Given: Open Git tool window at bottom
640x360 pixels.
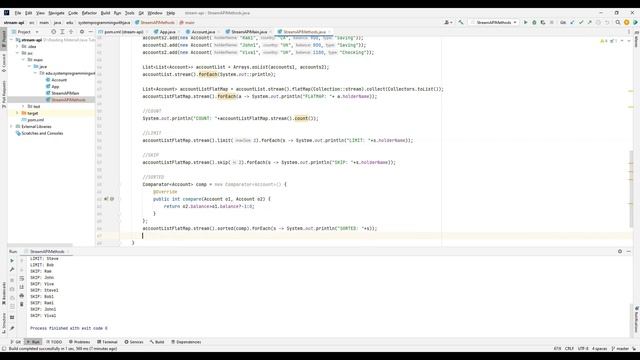Looking at the screenshot, I should [16, 342].
